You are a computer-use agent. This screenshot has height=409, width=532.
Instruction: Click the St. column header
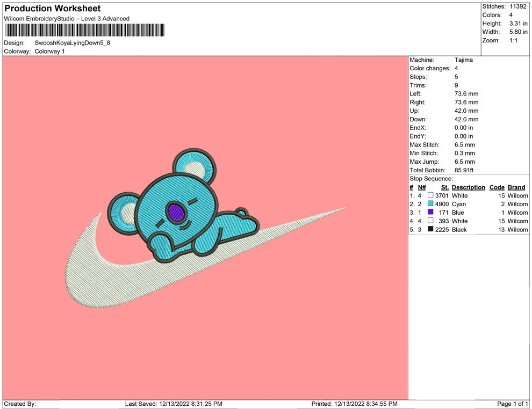pos(444,187)
